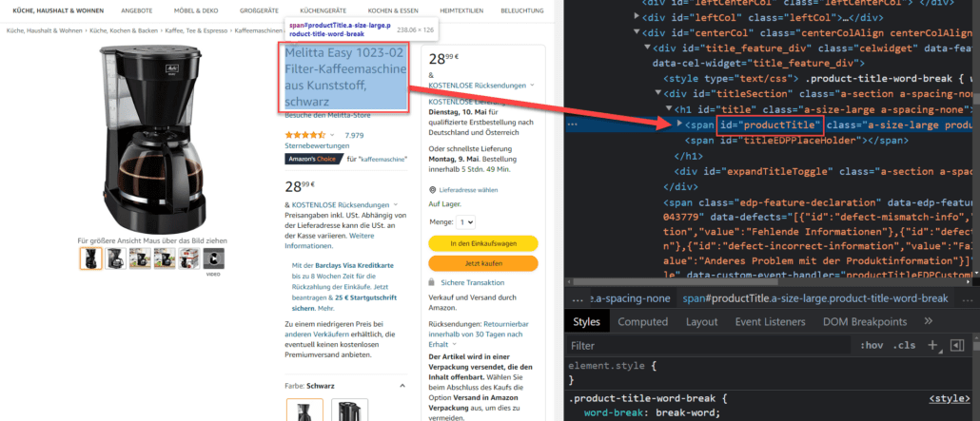Expand the leftCol div node in DOM tree
The width and height of the screenshot is (980, 421).
coord(637,15)
